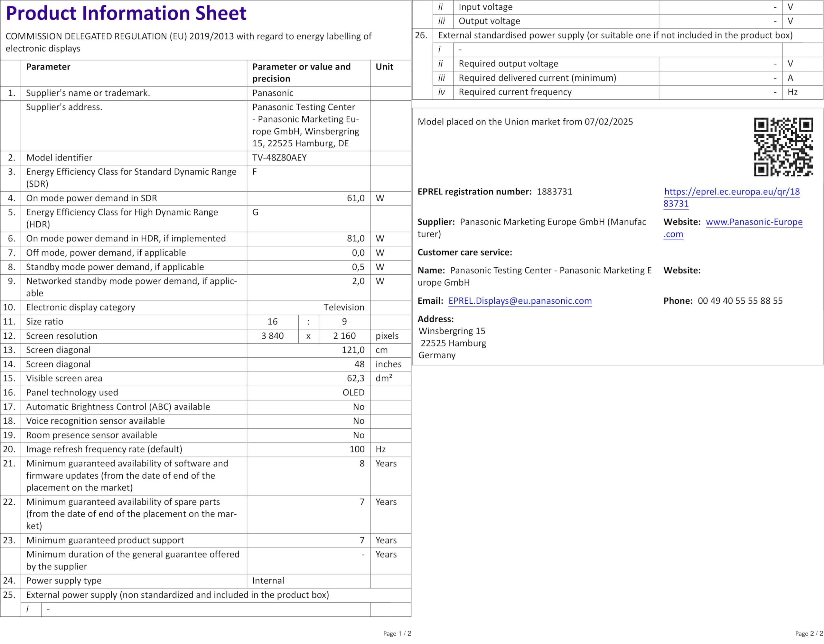This screenshot has height=644, width=824.
Task: Select the model identifier TV-48Z80AEY
Action: pos(279,158)
